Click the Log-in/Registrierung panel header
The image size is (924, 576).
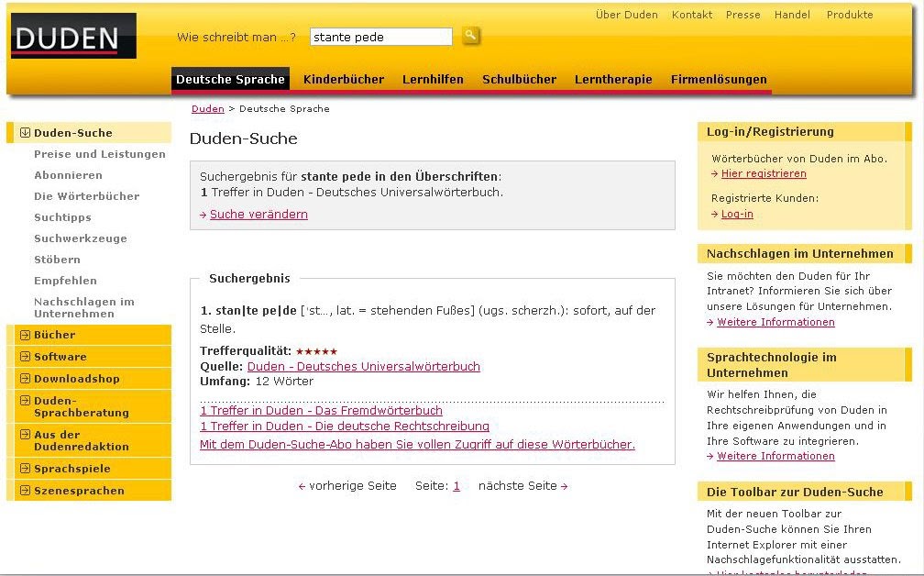click(x=805, y=132)
